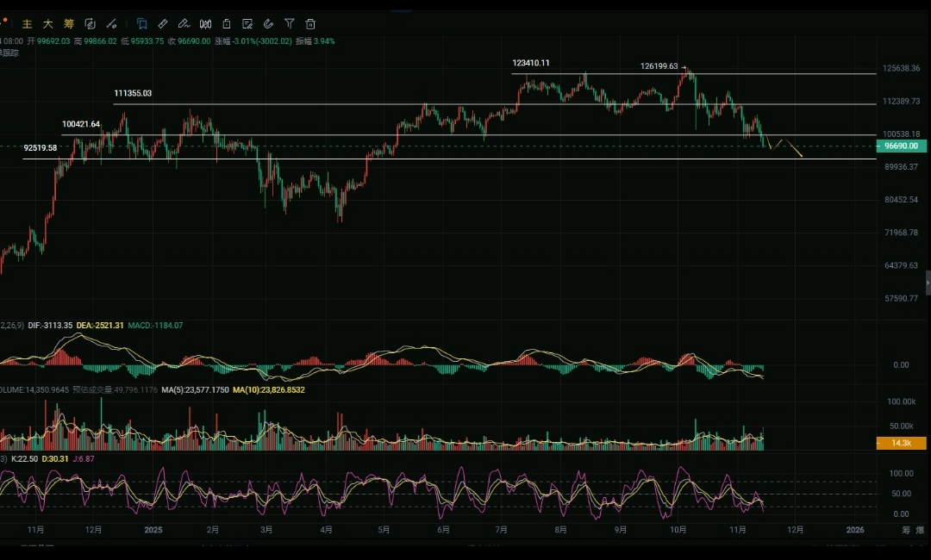This screenshot has height=560, width=931.
Task: Click the bookmark icon in the toolbar
Action: click(x=141, y=24)
